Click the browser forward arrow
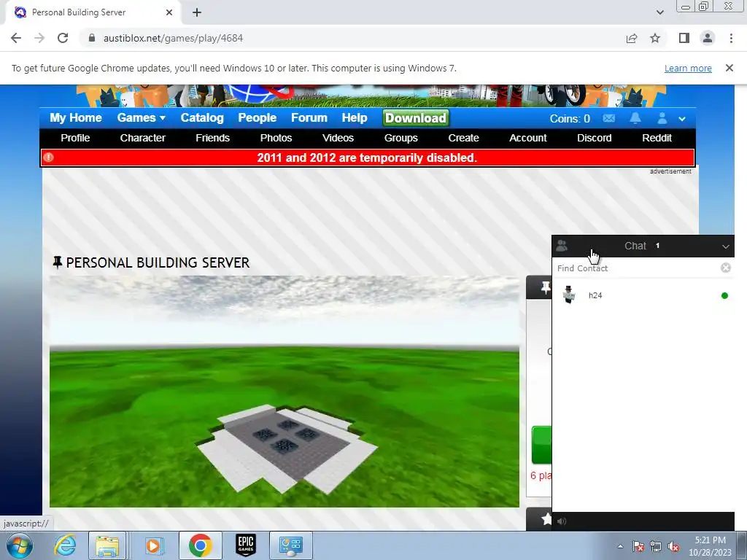This screenshot has height=560, width=747. click(39, 38)
